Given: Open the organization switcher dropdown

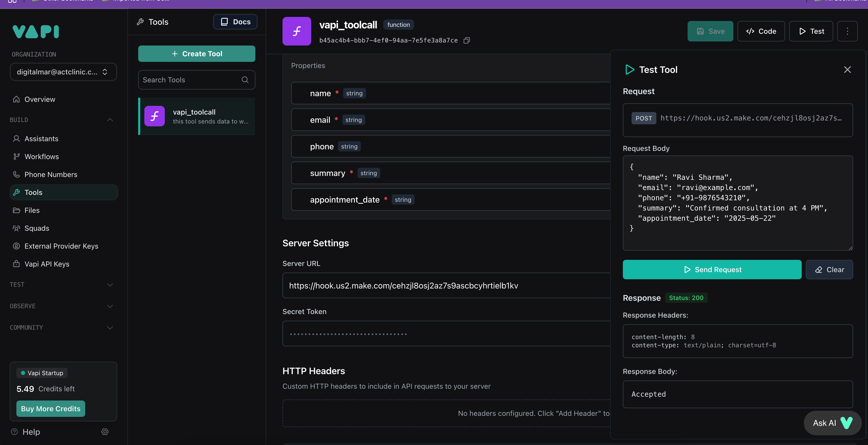Looking at the screenshot, I should pos(63,72).
